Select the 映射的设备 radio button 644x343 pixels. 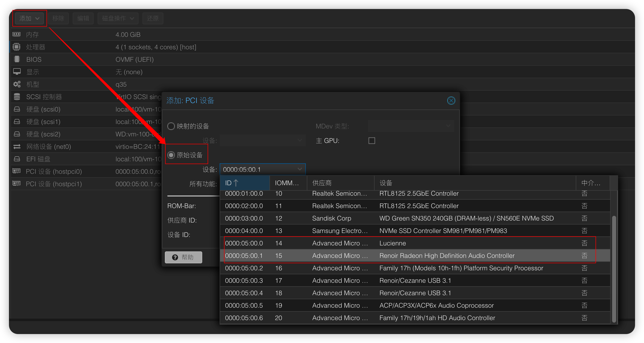tap(171, 126)
